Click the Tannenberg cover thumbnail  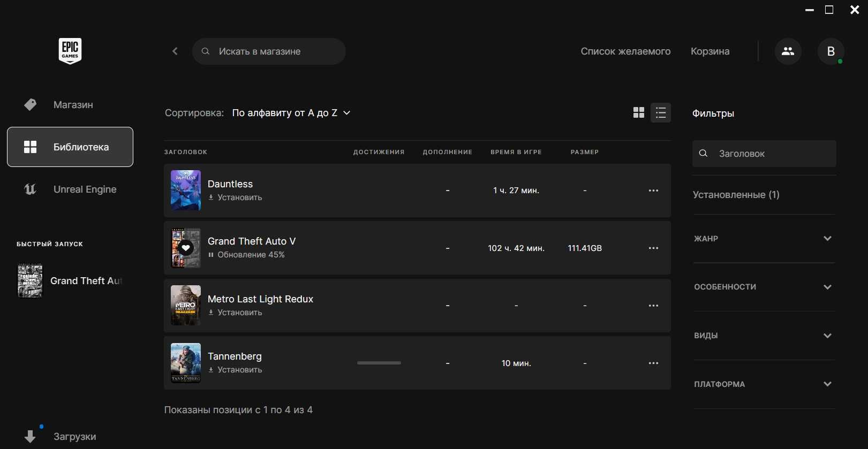tap(186, 363)
